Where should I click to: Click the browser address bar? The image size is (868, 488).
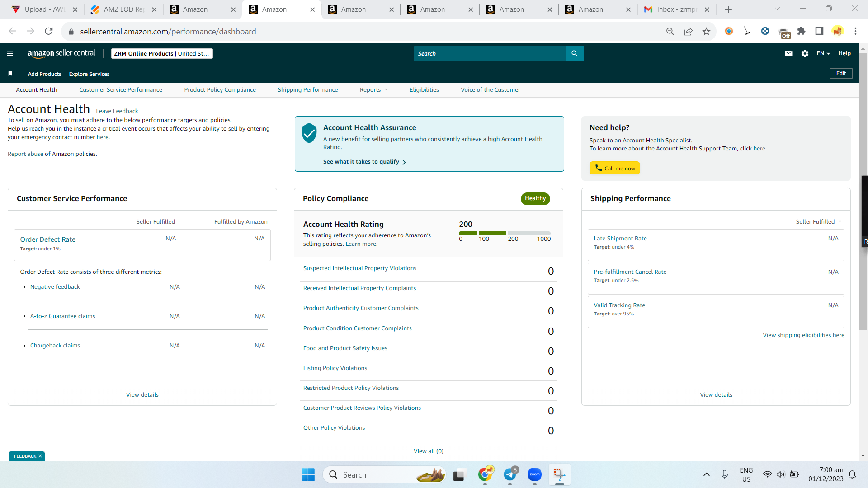[x=366, y=32]
